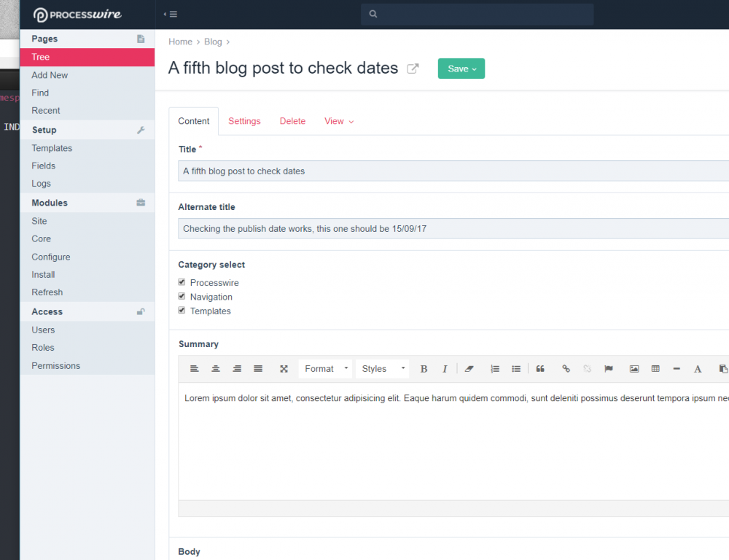The height and width of the screenshot is (560, 729).
Task: Click the Alternate title text field
Action: click(x=452, y=229)
